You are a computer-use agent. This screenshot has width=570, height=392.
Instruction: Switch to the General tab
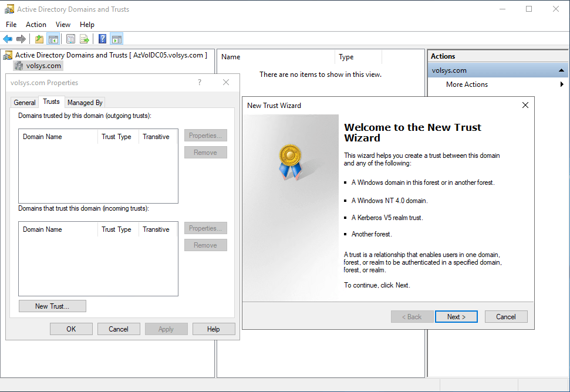pos(25,103)
